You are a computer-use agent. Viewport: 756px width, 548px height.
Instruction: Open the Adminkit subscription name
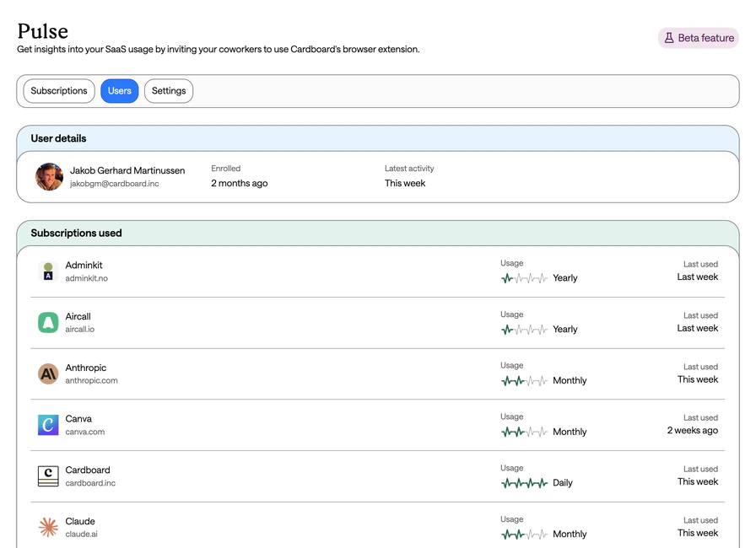click(x=84, y=266)
